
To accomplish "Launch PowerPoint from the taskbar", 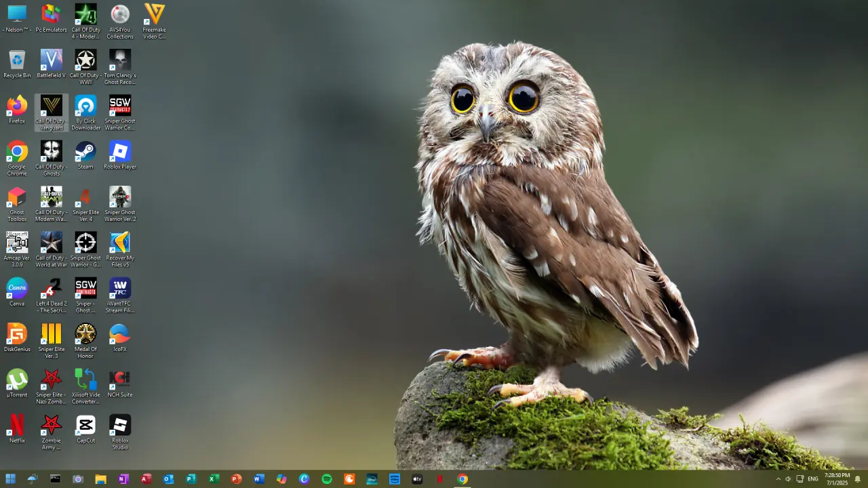I will pyautogui.click(x=236, y=479).
